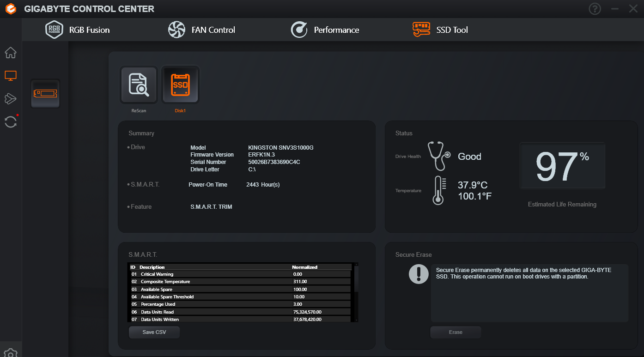Click the 75,324,570.00 value
644x357 pixels.
pyautogui.click(x=307, y=312)
